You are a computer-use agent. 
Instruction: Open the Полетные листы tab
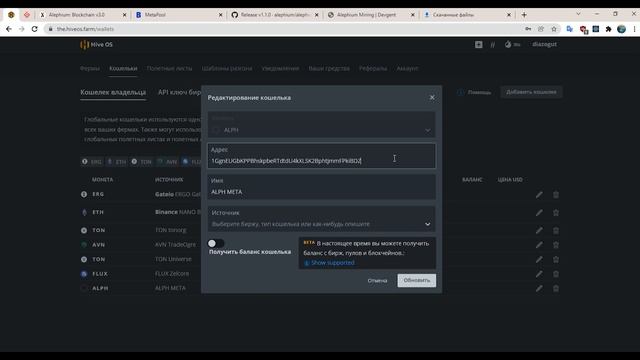click(x=169, y=69)
